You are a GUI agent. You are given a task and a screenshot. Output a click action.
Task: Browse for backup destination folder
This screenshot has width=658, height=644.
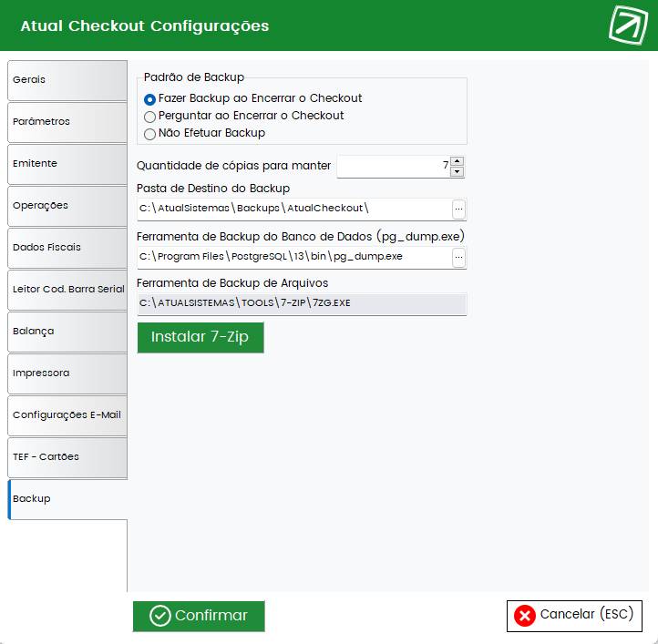pyautogui.click(x=458, y=209)
